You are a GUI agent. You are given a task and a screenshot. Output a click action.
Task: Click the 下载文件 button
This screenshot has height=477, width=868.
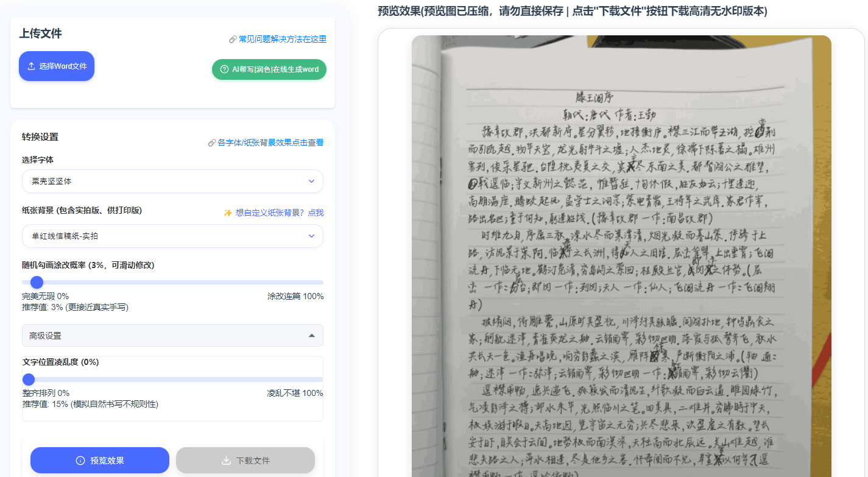pos(245,461)
